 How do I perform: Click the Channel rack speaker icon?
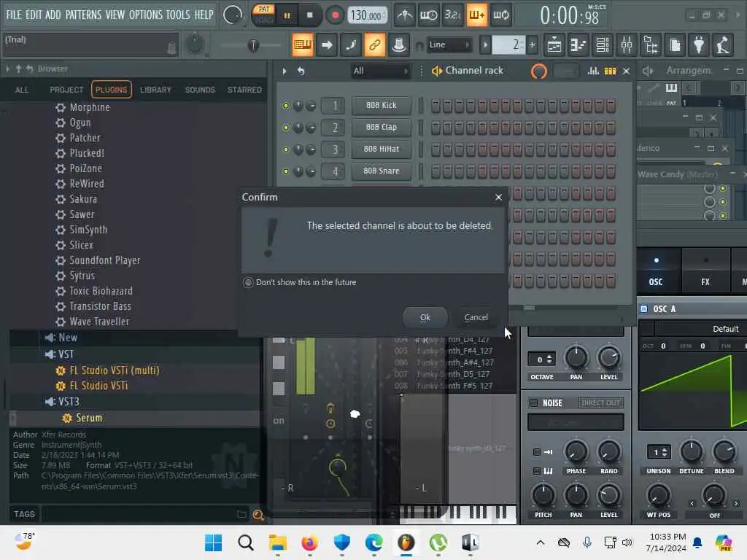click(x=436, y=71)
